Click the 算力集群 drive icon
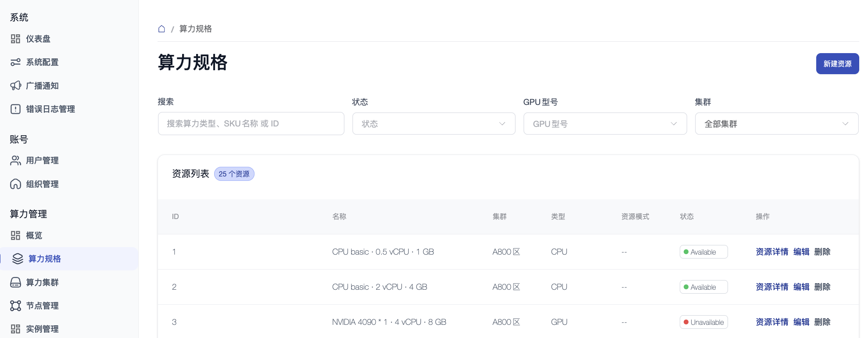 (15, 282)
